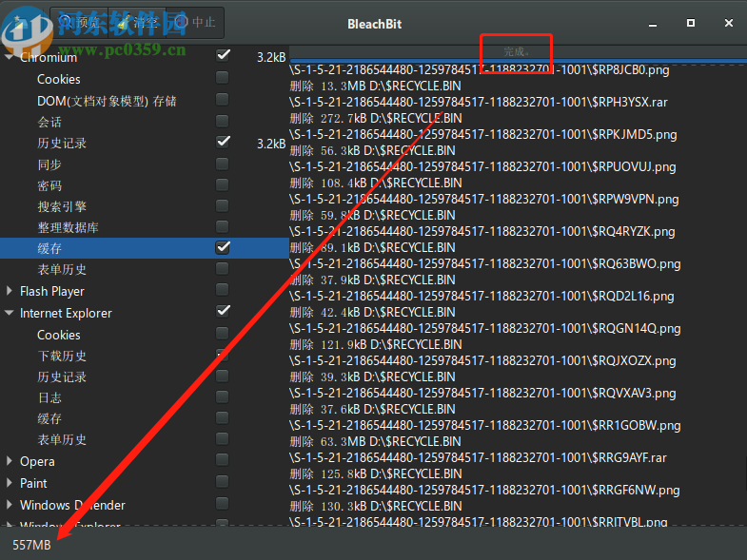Collapse the Chromium tree group

click(x=10, y=57)
